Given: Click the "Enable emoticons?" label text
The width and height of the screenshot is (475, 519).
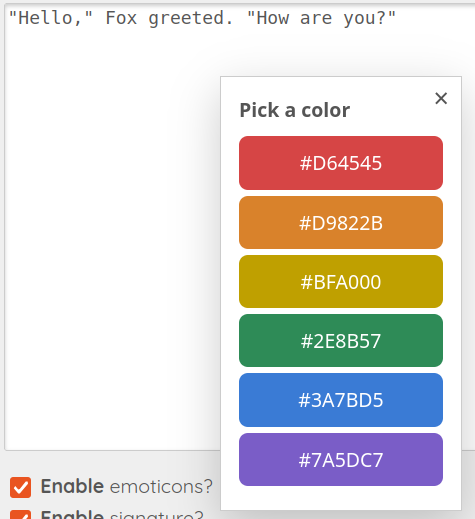Looking at the screenshot, I should tap(126, 486).
